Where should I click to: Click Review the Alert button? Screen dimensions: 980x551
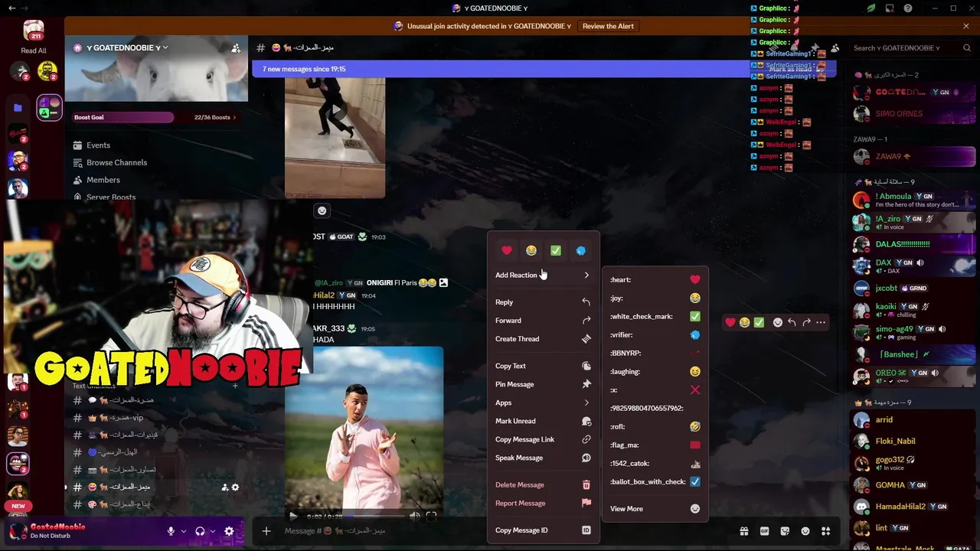point(608,26)
